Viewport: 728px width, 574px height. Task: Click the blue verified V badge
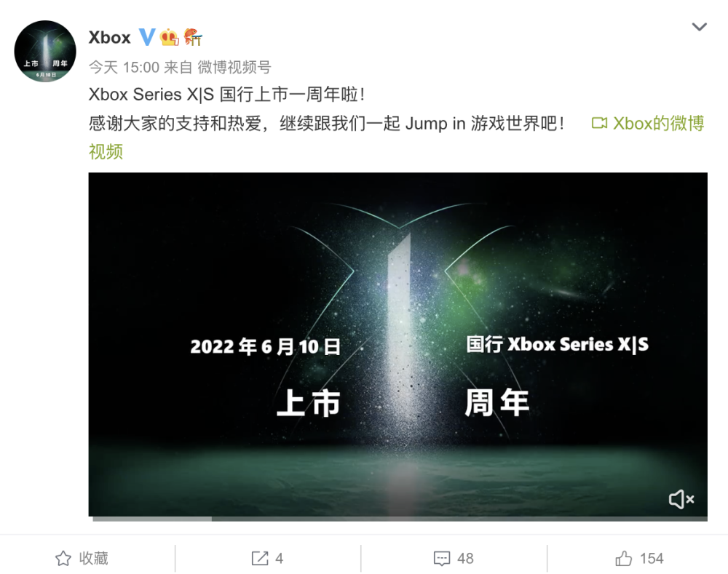tap(147, 37)
